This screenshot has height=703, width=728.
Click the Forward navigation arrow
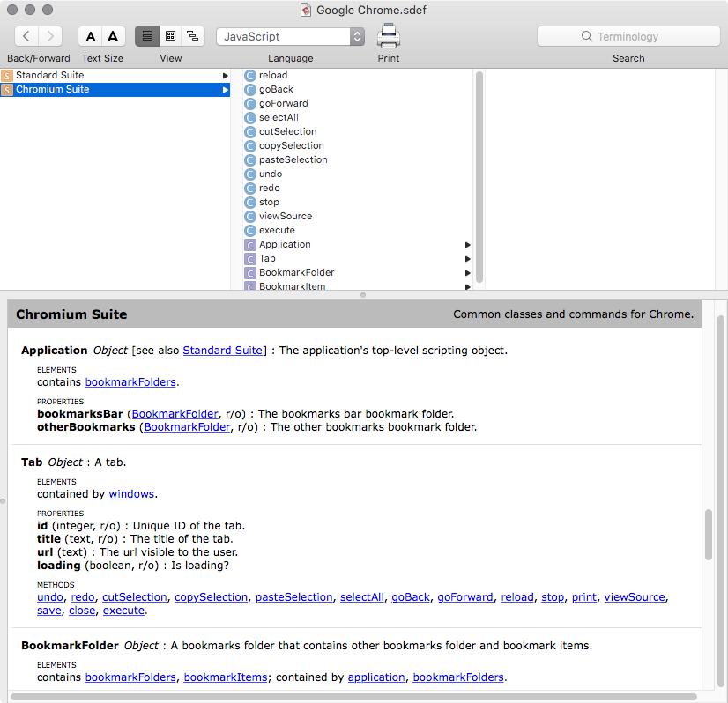pos(50,36)
